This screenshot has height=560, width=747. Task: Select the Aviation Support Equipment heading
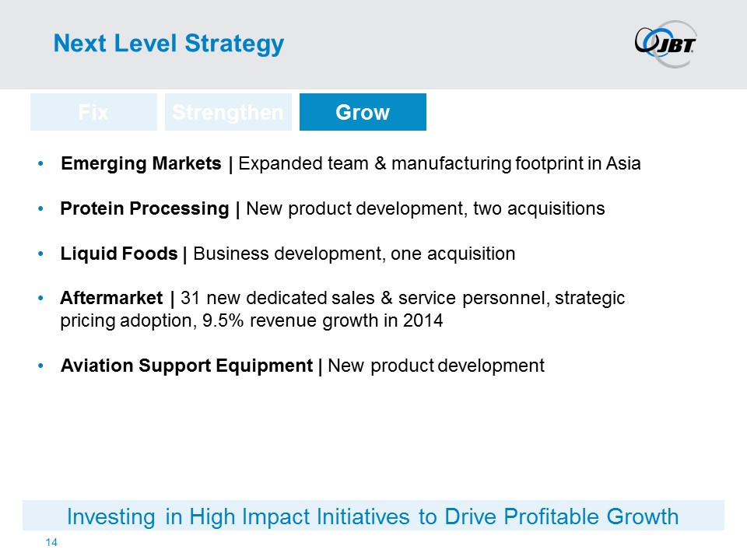(187, 366)
